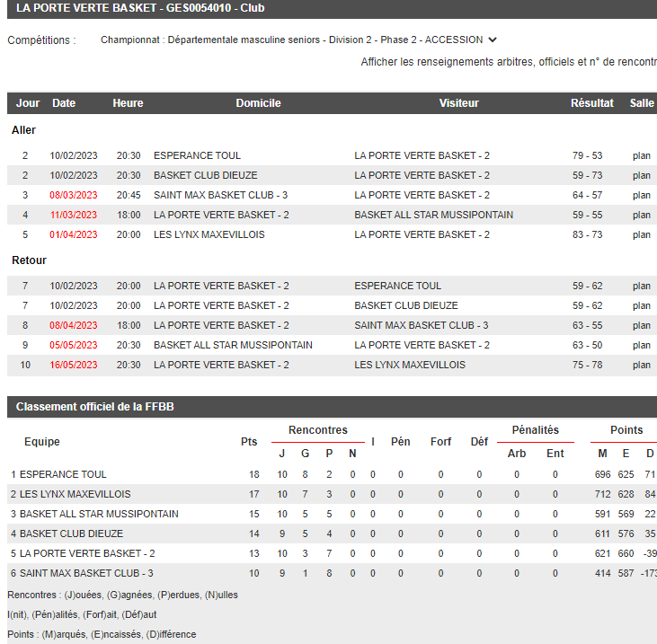Click the club title LA PORTE VERTE BASKET - GES0054010
Viewport: 657px width, 644px height.
140,8
